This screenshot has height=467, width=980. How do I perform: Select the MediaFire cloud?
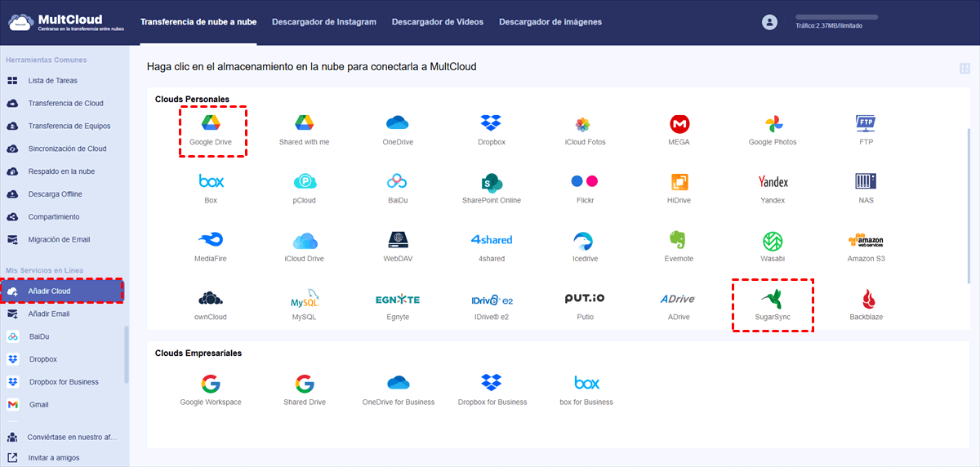click(x=211, y=247)
